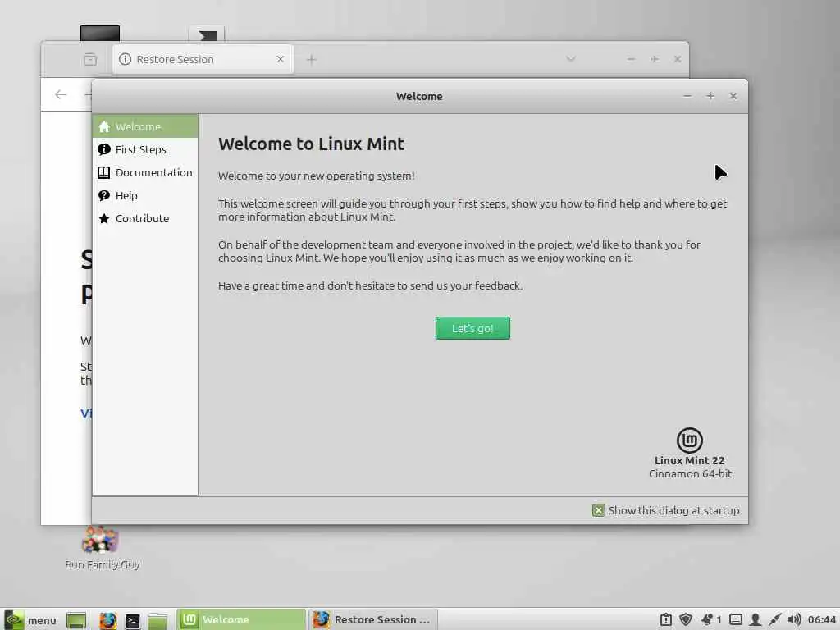The image size is (840, 630).
Task: Close the Welcome window
Action: point(733,96)
